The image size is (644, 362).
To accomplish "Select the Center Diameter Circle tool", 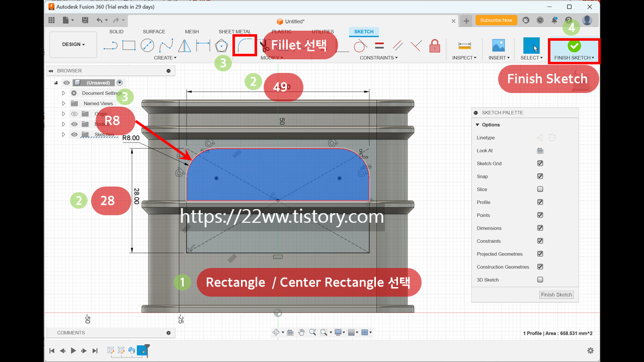I will (147, 46).
